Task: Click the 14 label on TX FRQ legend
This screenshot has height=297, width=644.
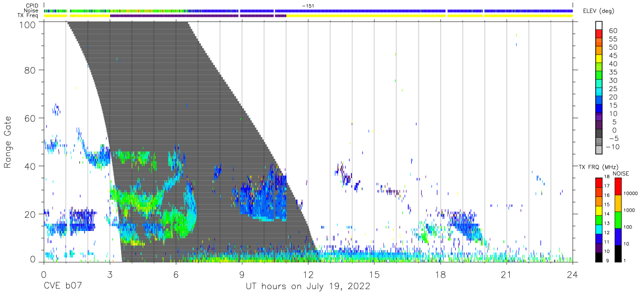Action: (x=607, y=214)
